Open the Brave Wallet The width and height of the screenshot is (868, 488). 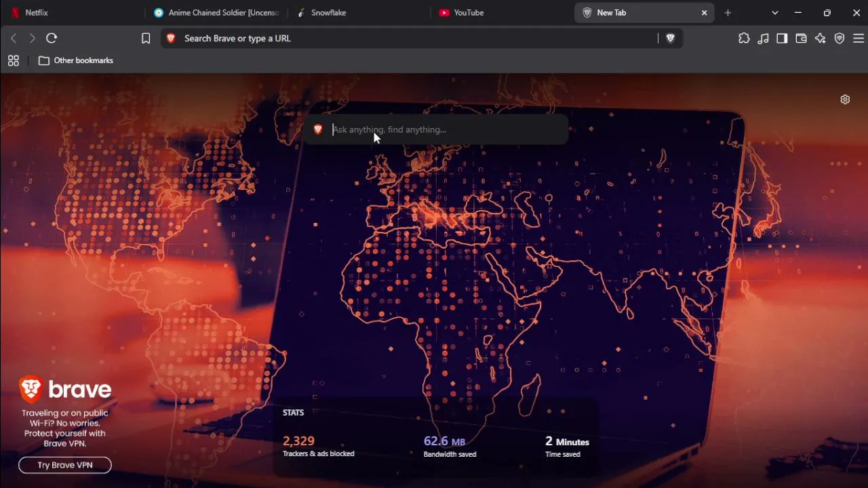point(801,39)
